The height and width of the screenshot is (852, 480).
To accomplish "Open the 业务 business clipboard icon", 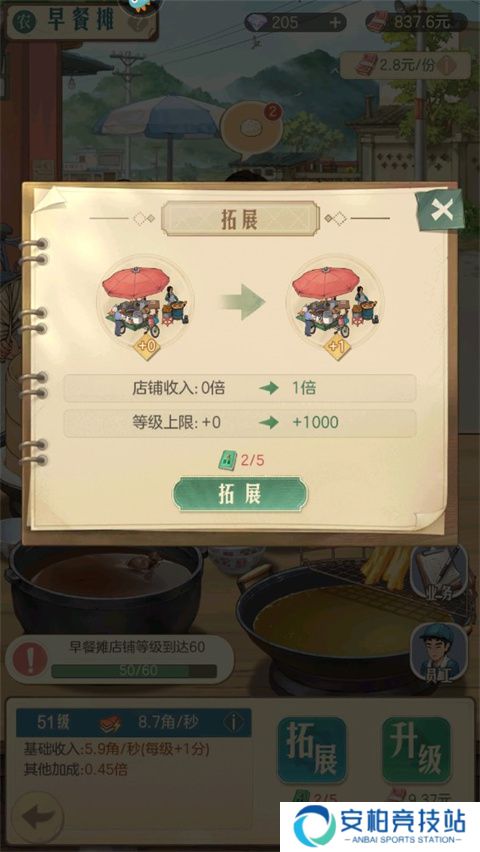I will [439, 574].
